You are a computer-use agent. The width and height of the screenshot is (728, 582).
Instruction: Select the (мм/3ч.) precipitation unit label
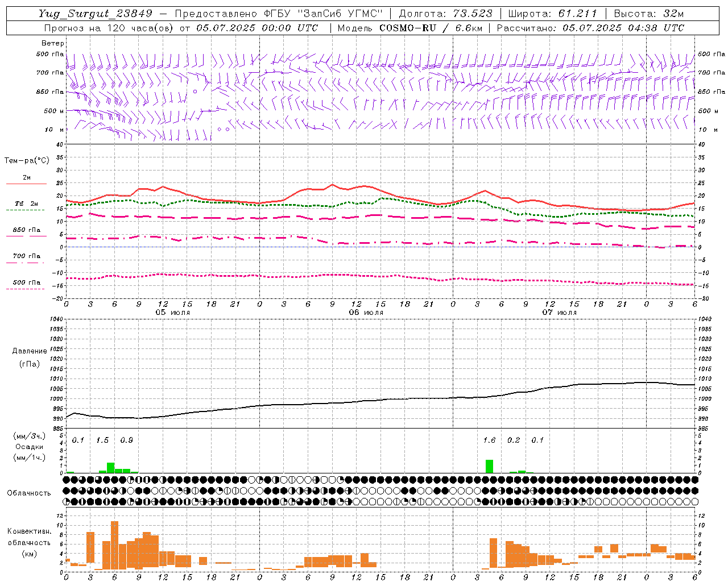29,436
